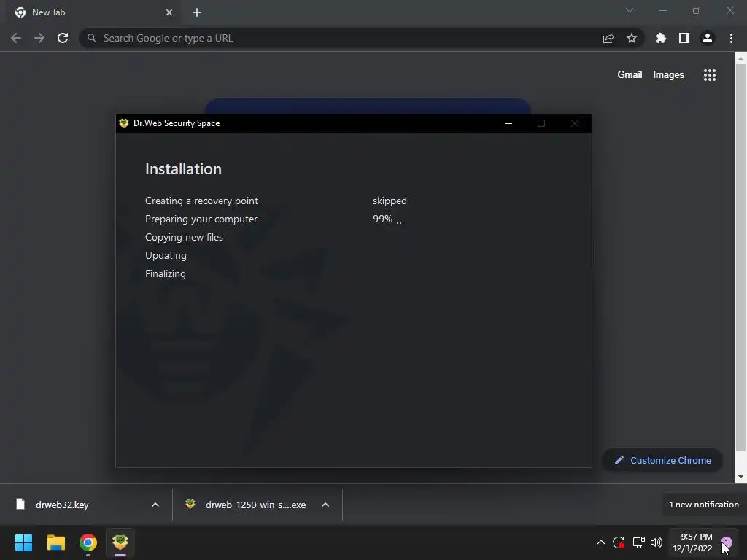Image resolution: width=747 pixels, height=560 pixels.
Task: Open the notification center badge
Action: tap(726, 542)
